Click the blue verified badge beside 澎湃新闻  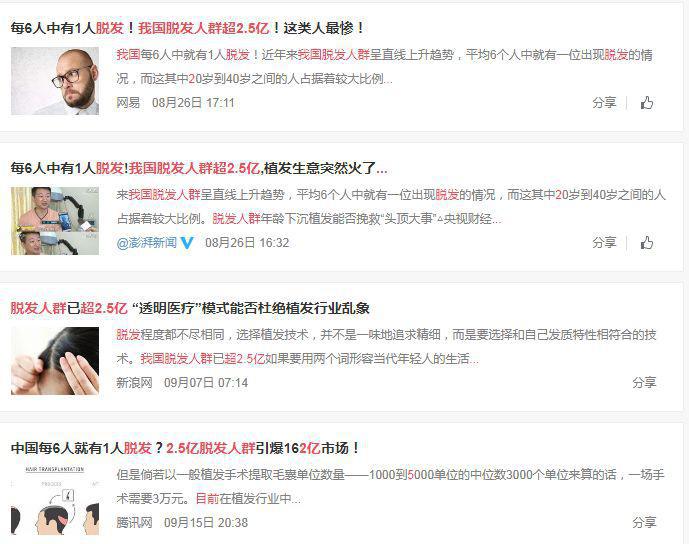coord(187,243)
